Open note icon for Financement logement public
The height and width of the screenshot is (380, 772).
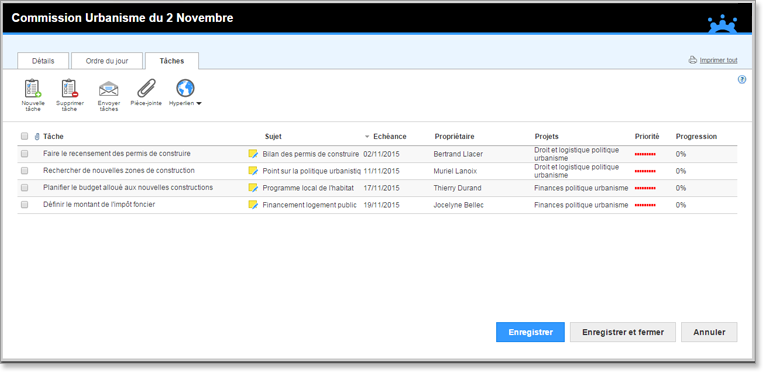[x=253, y=205]
